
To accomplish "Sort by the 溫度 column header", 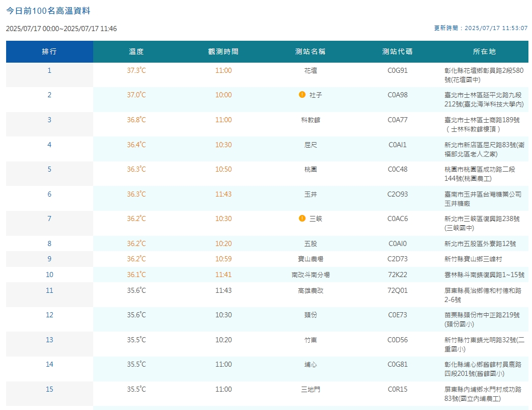I will pyautogui.click(x=136, y=51).
